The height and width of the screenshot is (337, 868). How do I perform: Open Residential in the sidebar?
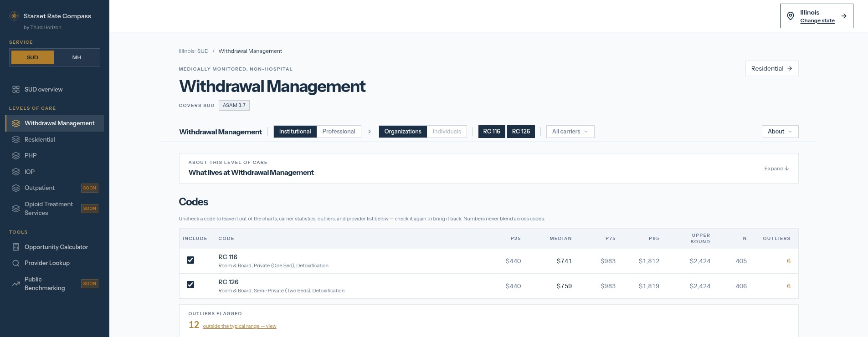[x=55, y=139]
